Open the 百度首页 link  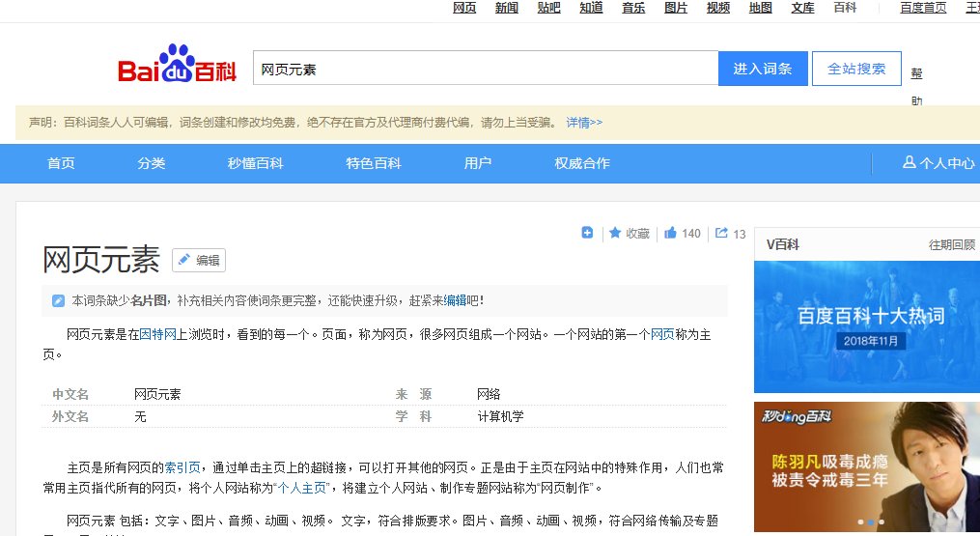(x=923, y=8)
